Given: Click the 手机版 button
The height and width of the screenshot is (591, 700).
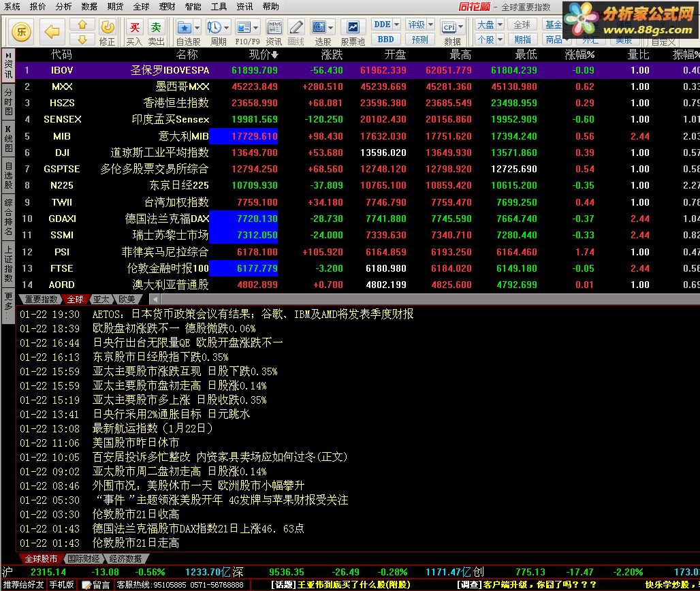Looking at the screenshot, I should 61,585.
